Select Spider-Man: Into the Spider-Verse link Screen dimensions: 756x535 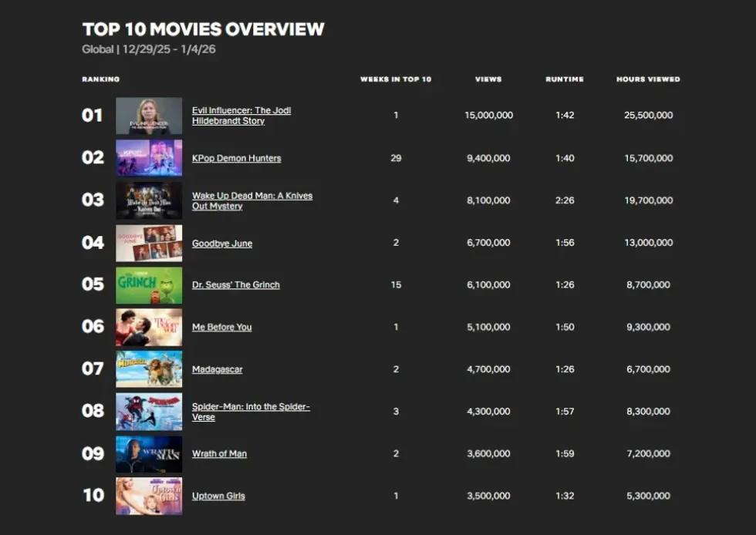click(x=250, y=412)
